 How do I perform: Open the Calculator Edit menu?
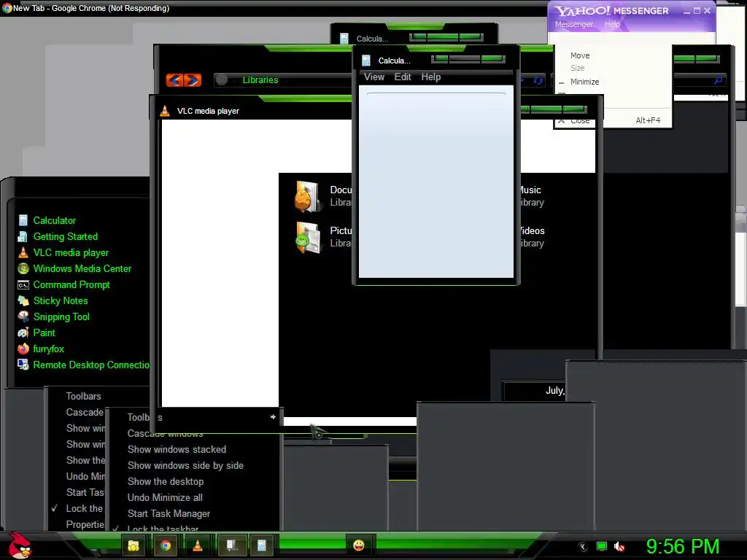403,77
